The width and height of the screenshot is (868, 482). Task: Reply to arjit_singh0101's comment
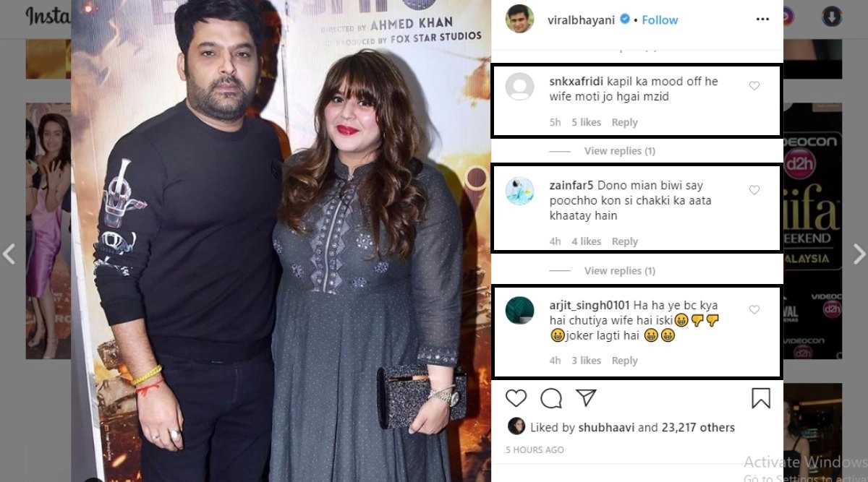[624, 361]
